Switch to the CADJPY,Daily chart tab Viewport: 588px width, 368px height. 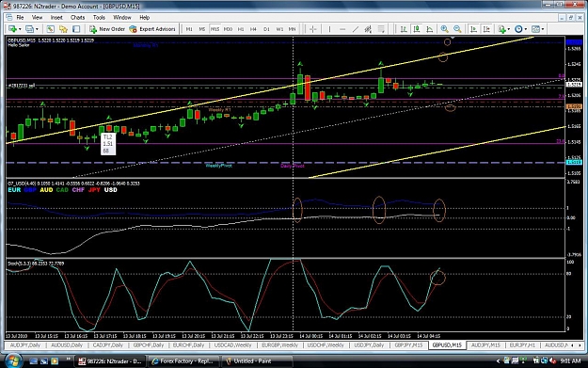(107, 345)
